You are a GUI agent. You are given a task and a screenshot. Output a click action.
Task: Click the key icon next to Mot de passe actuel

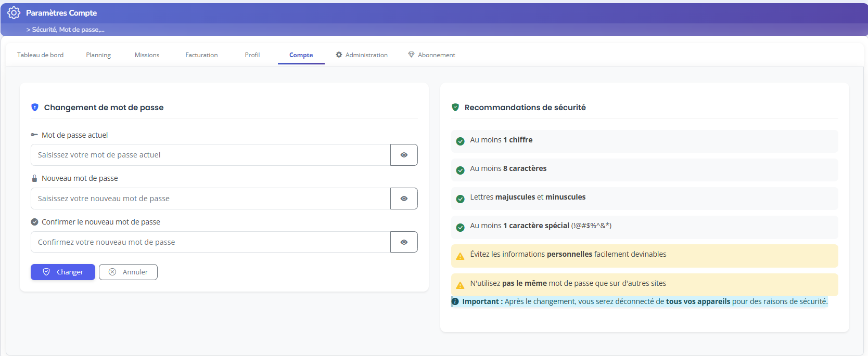pyautogui.click(x=34, y=135)
